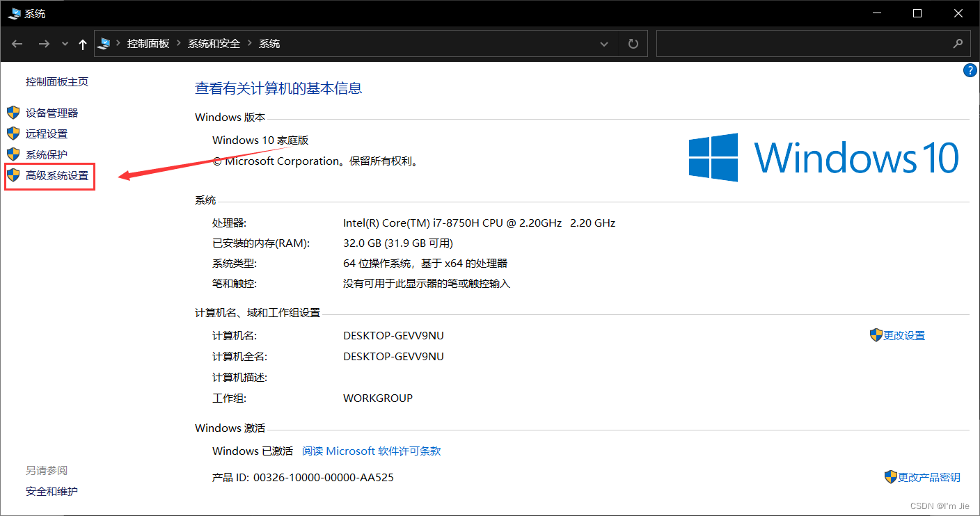Open 设备管理器 link
The width and height of the screenshot is (980, 516).
52,113
